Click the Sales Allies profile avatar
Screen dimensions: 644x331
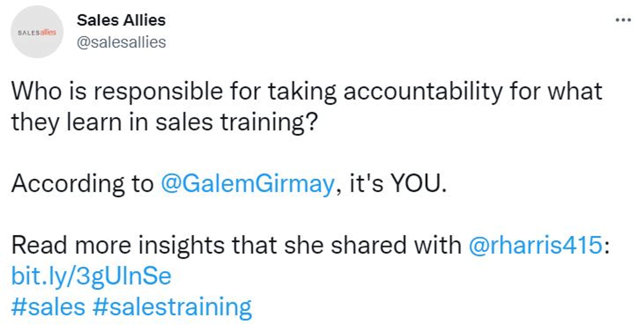[37, 32]
